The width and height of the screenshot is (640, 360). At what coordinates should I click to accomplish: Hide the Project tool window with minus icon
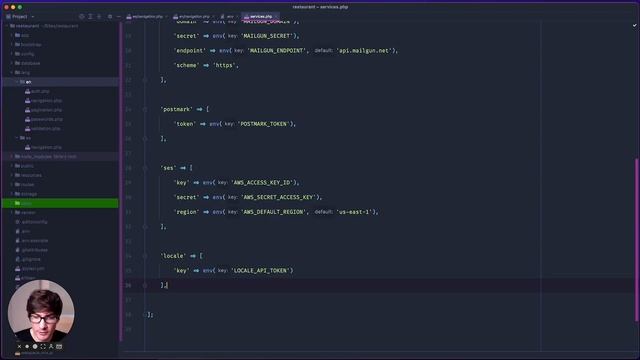tap(118, 17)
